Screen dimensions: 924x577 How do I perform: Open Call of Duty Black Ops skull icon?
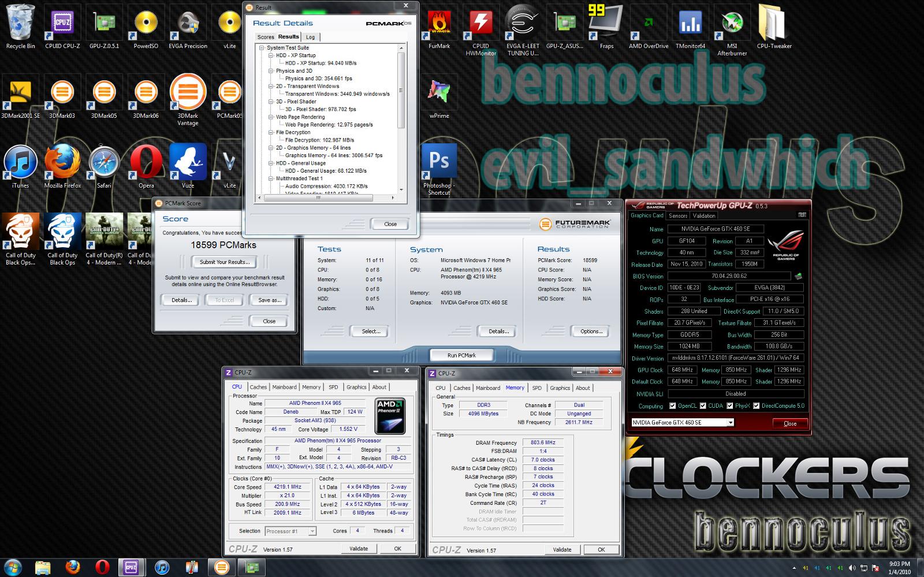[21, 240]
